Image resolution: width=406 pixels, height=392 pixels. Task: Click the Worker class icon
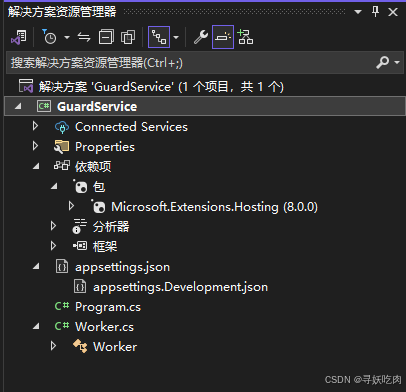tap(80, 346)
